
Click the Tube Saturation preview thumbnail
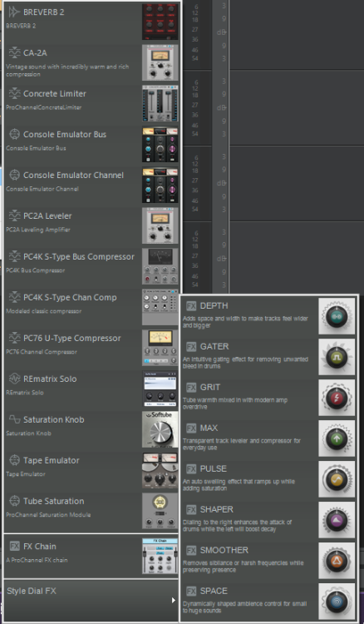point(160,511)
